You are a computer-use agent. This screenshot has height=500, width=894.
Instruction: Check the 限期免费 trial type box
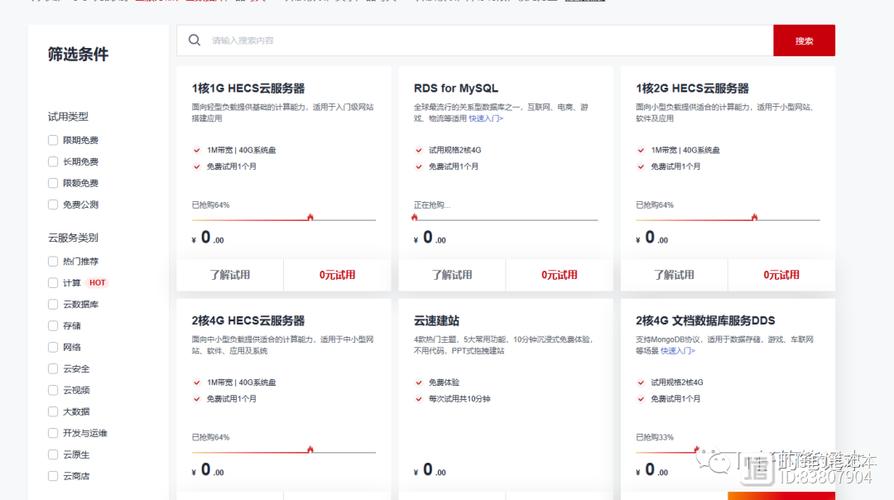pyautogui.click(x=53, y=140)
